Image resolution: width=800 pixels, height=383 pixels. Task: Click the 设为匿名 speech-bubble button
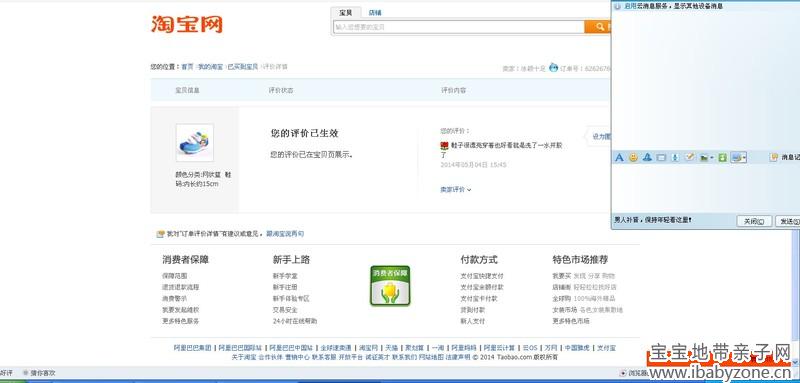(x=598, y=137)
